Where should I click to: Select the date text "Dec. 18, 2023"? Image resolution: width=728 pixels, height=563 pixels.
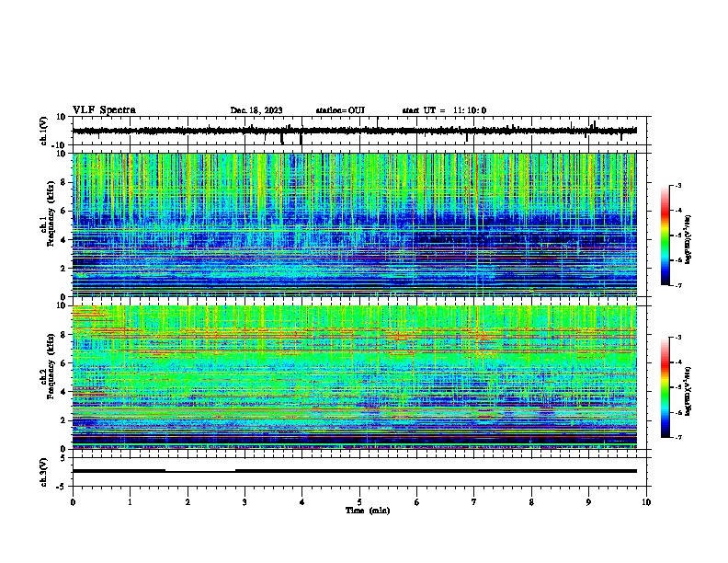pyautogui.click(x=256, y=110)
